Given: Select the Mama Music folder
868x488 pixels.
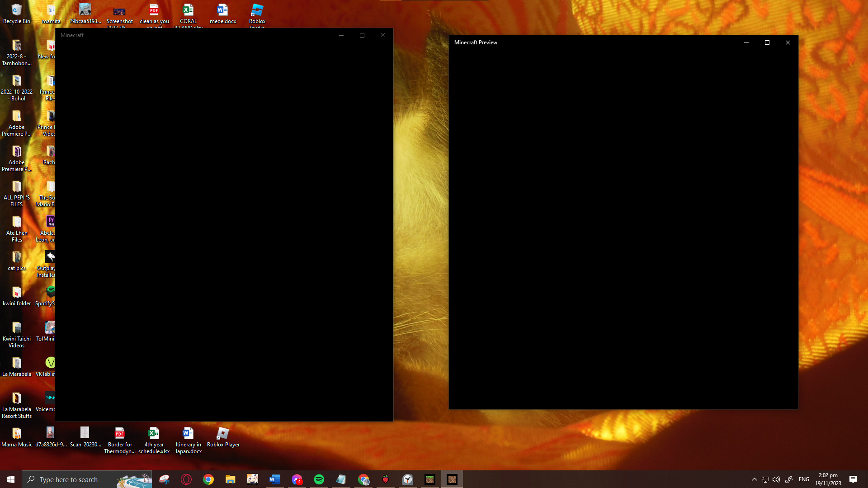Looking at the screenshot, I should [17, 437].
